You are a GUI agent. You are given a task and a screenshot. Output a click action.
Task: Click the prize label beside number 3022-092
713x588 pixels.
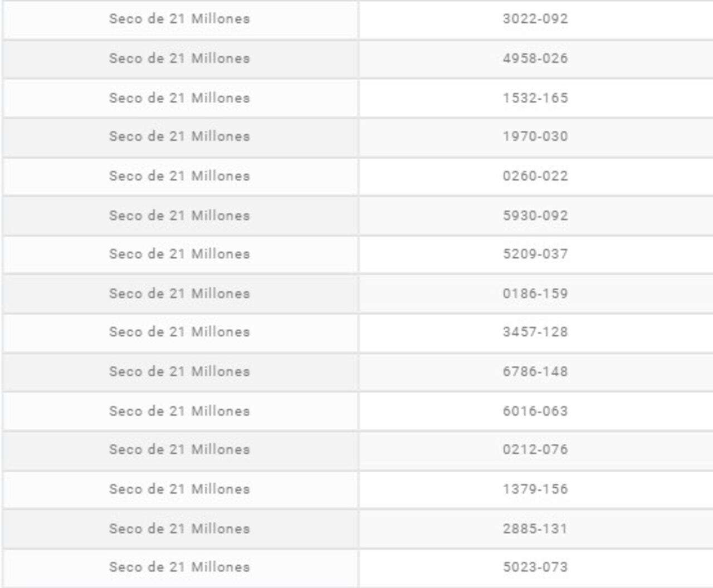coord(179,19)
